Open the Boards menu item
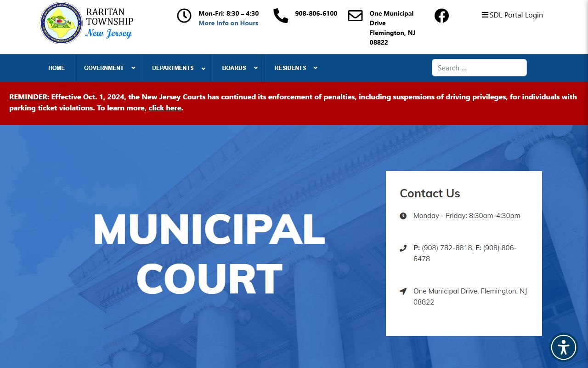 point(234,68)
